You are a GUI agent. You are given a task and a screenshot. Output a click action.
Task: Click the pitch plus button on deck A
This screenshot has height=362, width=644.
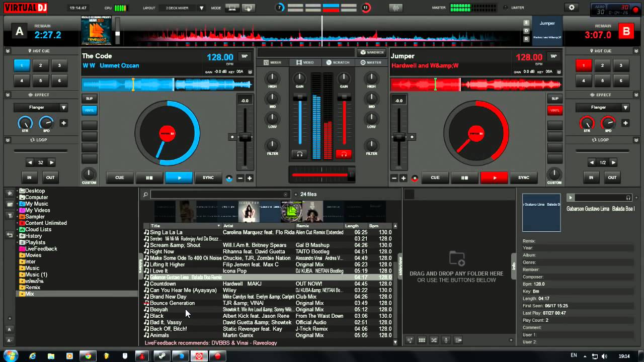[x=249, y=178]
